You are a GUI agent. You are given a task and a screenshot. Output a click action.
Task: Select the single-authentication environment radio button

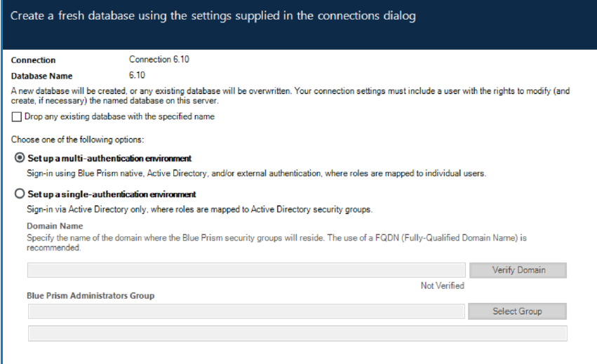tap(20, 194)
